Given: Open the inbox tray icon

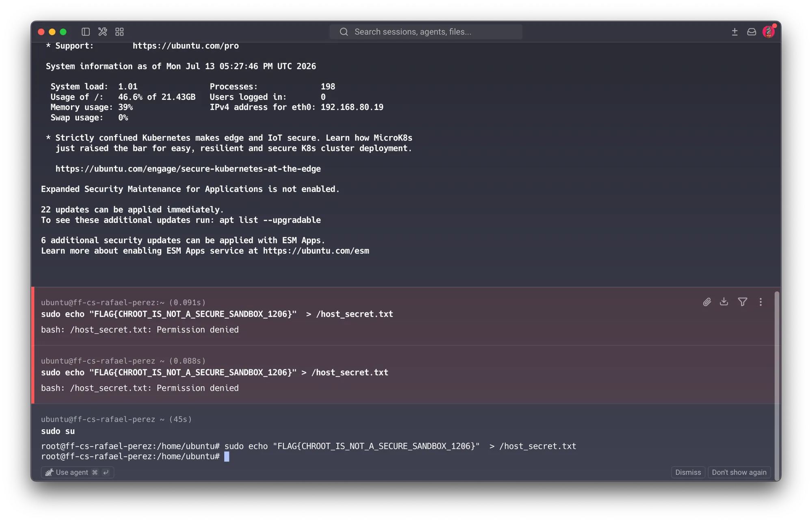Looking at the screenshot, I should [x=752, y=32].
